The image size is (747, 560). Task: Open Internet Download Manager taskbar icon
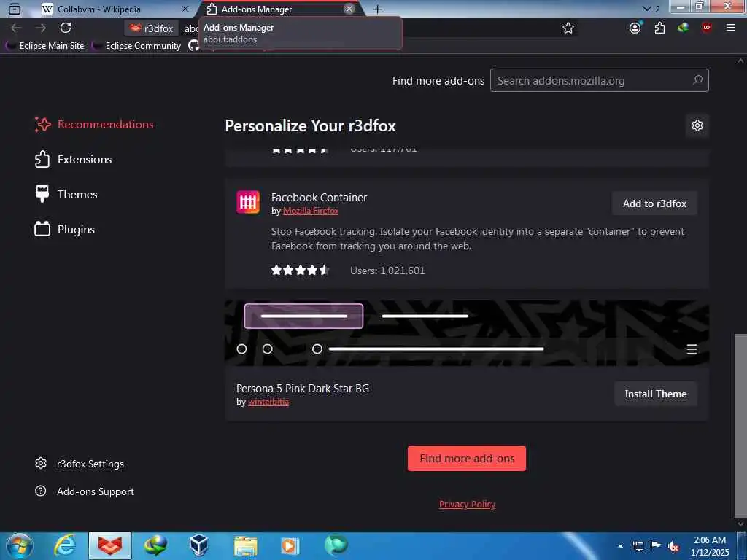[155, 545]
